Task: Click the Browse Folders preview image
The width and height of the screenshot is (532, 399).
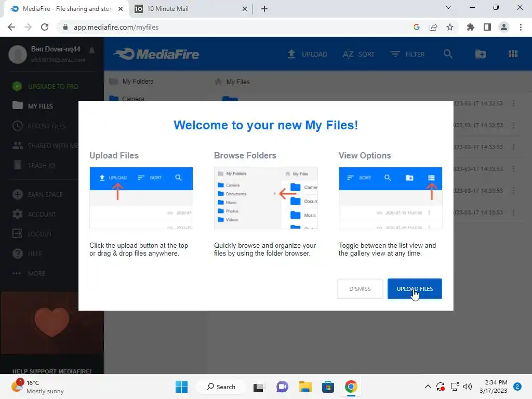Action: pyautogui.click(x=265, y=198)
